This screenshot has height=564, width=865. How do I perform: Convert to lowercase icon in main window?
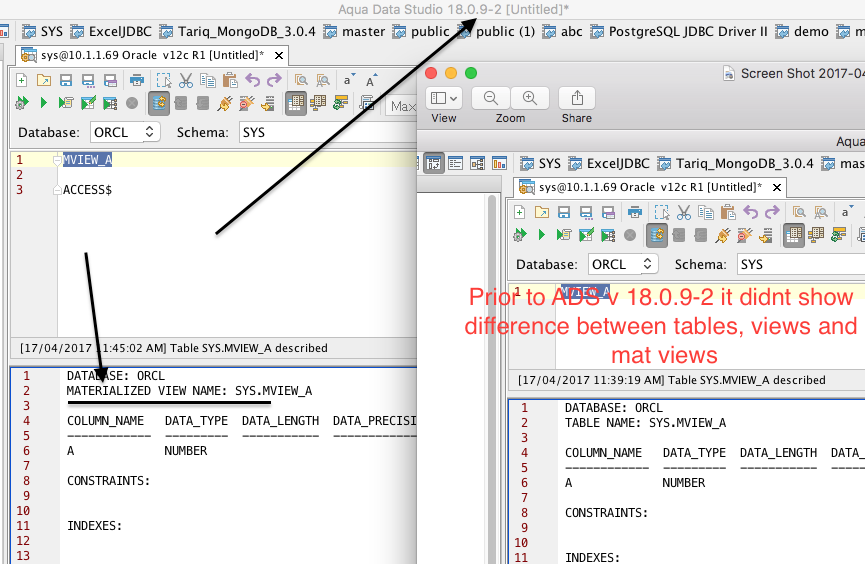click(349, 81)
